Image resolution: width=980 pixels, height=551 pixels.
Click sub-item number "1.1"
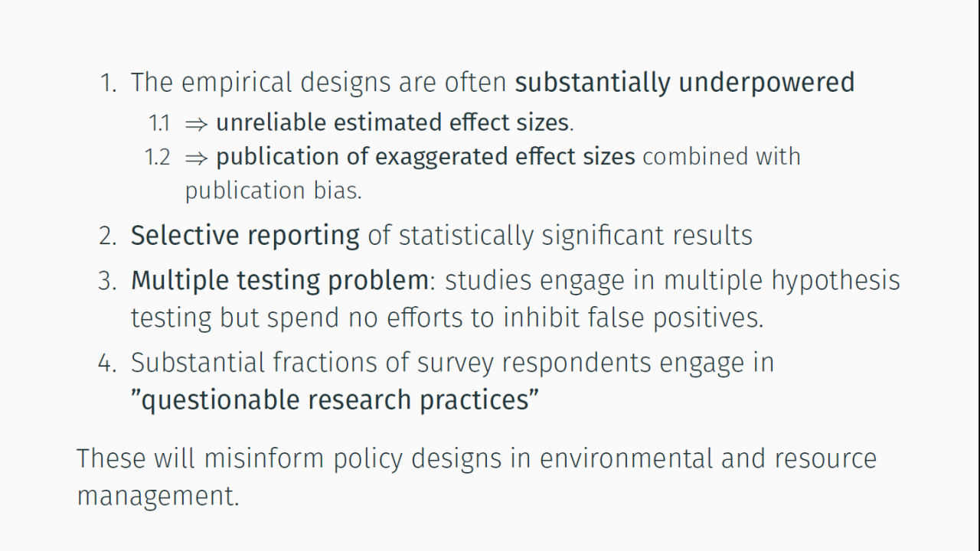159,123
